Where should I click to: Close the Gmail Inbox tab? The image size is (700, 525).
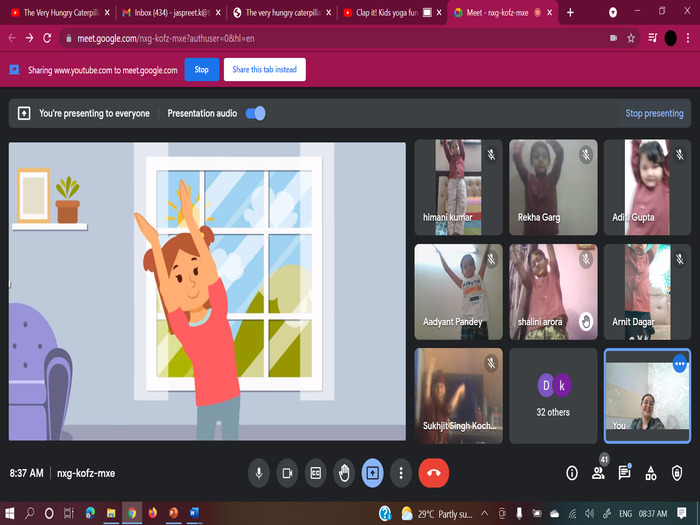(x=218, y=13)
